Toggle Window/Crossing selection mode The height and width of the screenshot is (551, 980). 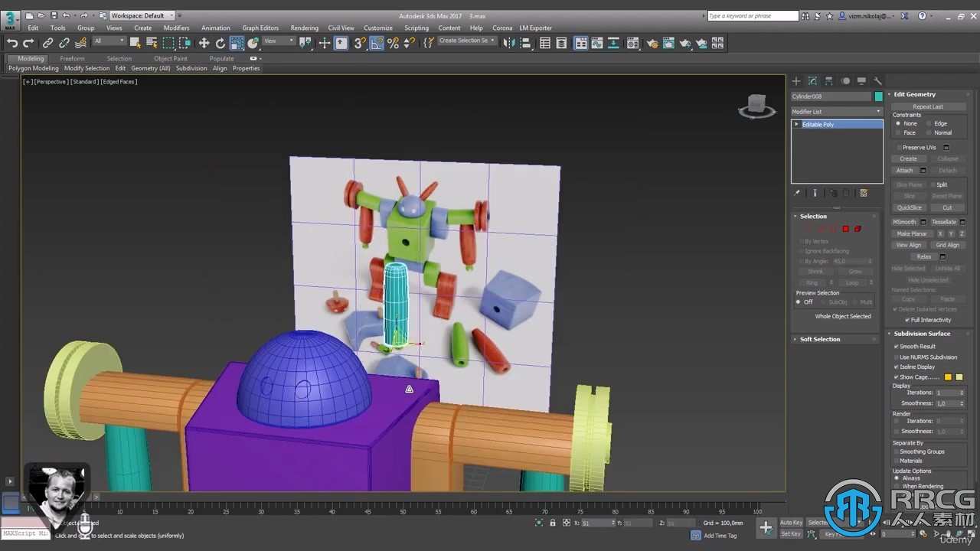[x=185, y=44]
